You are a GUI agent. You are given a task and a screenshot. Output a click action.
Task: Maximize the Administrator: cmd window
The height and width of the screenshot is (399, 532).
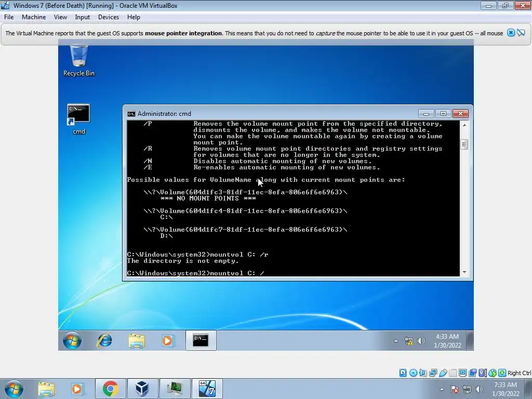[443, 113]
